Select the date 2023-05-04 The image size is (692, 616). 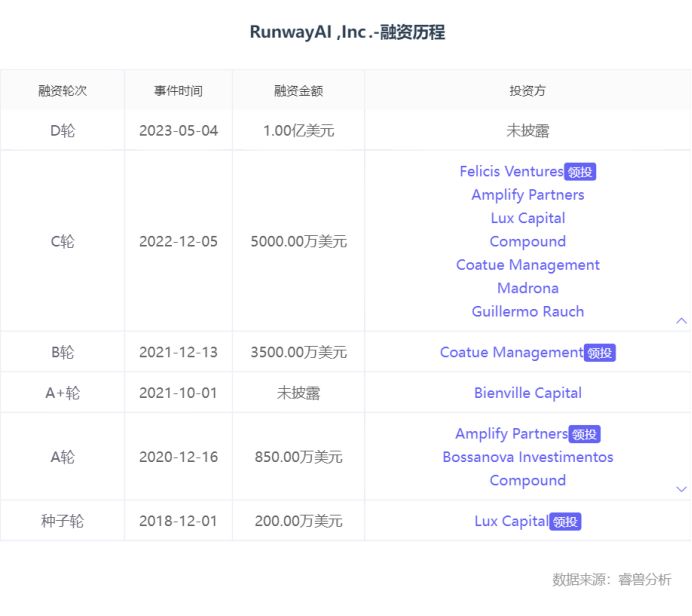pyautogui.click(x=178, y=131)
